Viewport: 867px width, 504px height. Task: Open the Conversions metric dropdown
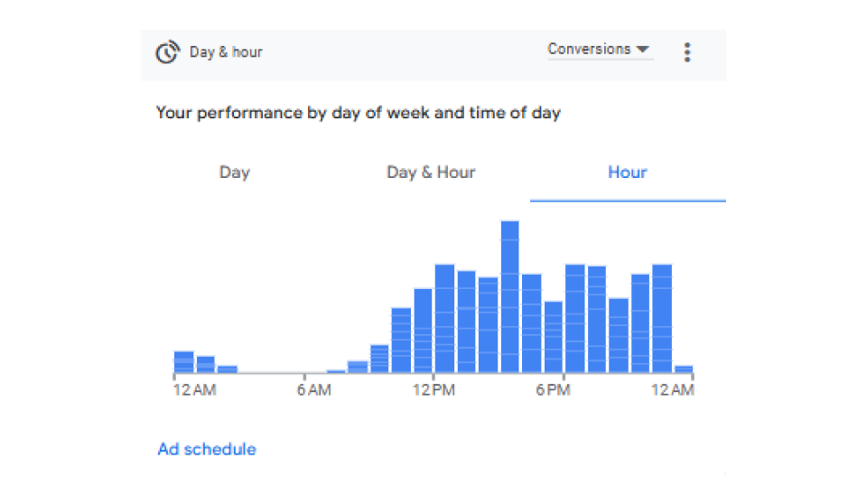tap(600, 50)
